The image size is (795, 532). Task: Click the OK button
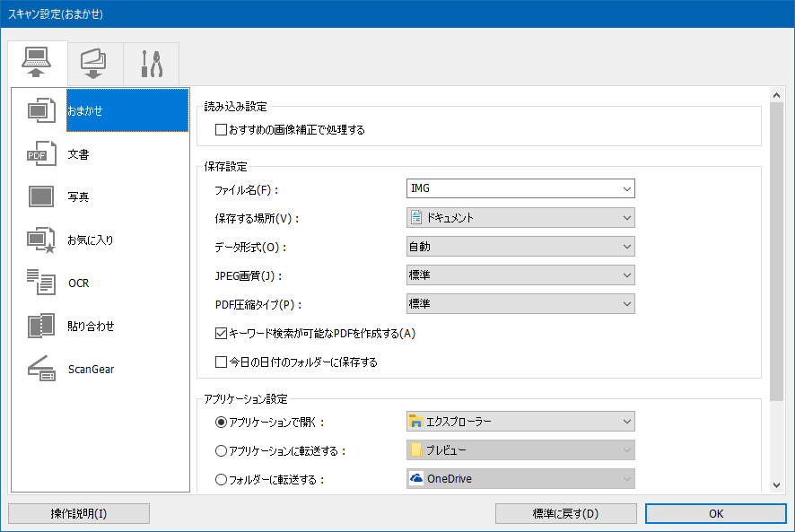(x=716, y=514)
